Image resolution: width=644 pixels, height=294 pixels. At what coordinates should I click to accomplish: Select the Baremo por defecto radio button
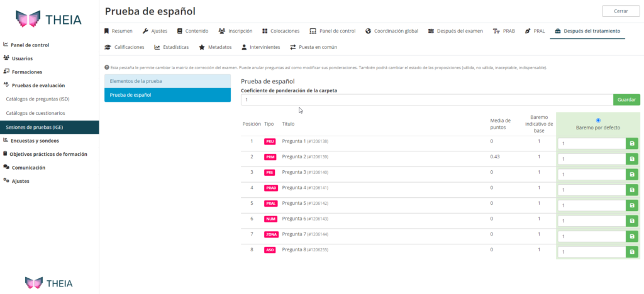coord(597,120)
